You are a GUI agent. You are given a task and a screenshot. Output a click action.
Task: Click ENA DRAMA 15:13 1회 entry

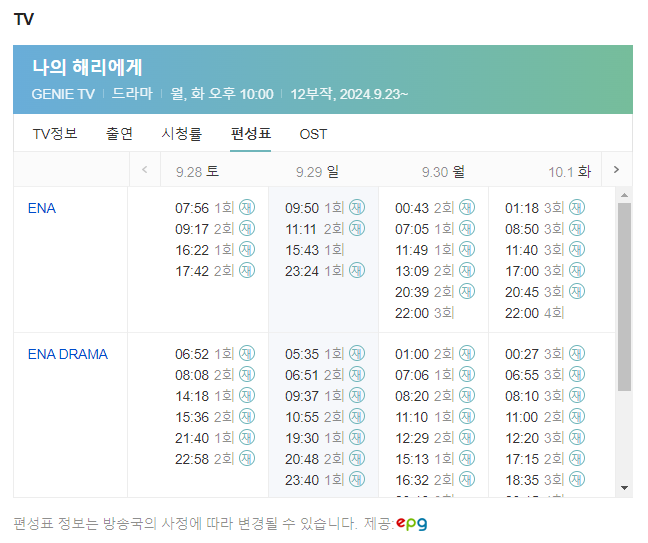point(435,459)
